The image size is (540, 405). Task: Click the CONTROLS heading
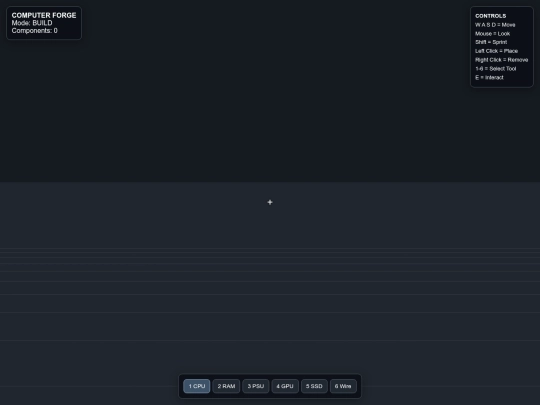(490, 16)
